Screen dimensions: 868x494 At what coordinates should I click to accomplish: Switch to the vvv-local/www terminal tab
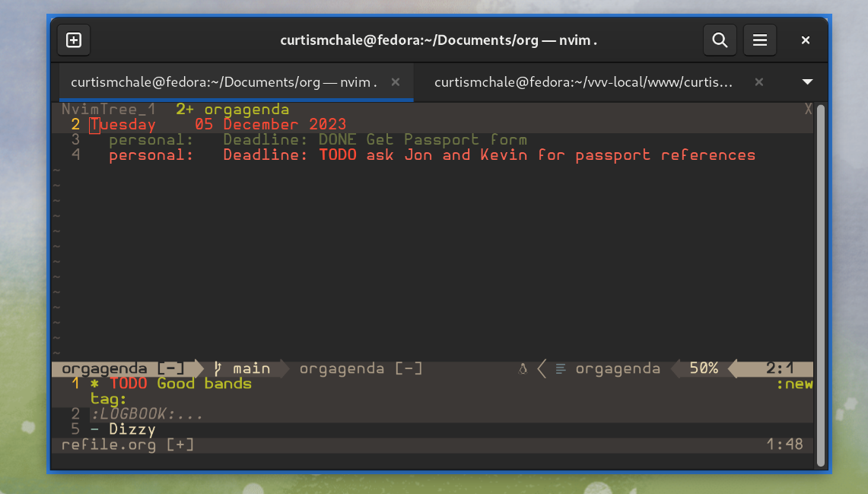(583, 82)
